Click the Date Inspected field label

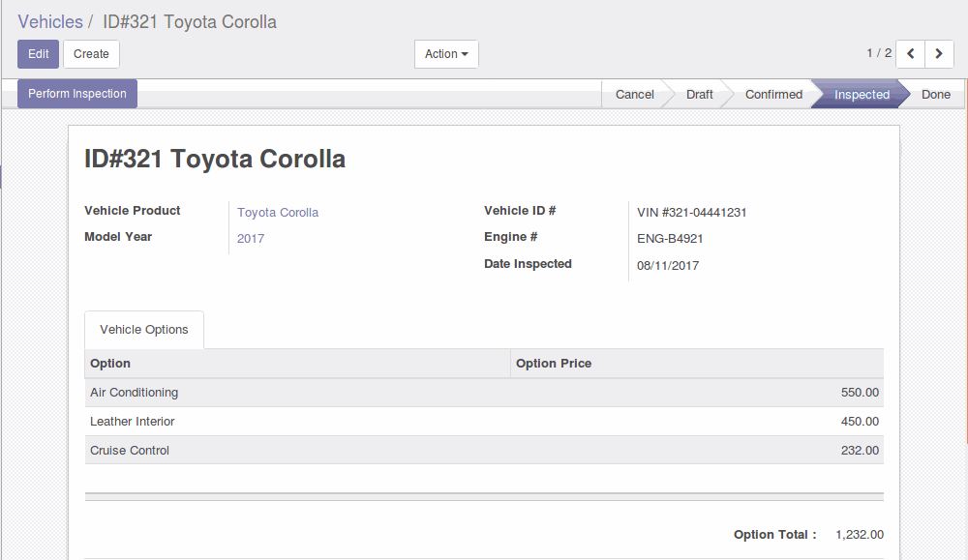[x=528, y=263]
